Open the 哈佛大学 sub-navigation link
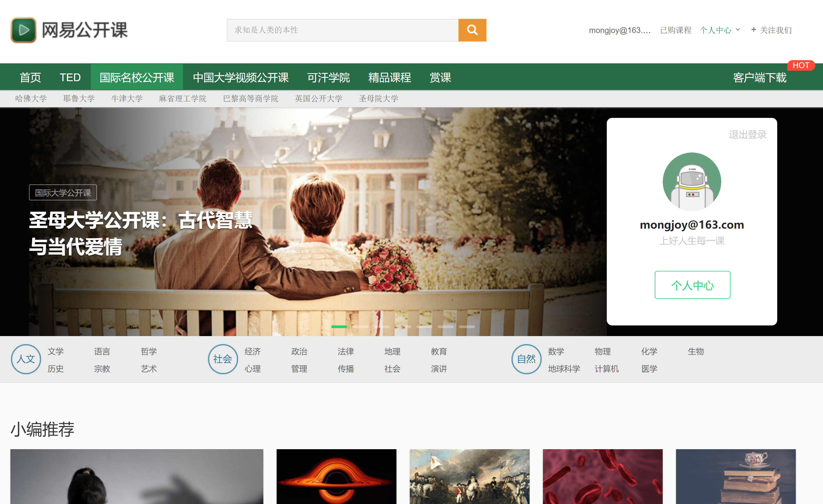This screenshot has width=823, height=504. 31,98
